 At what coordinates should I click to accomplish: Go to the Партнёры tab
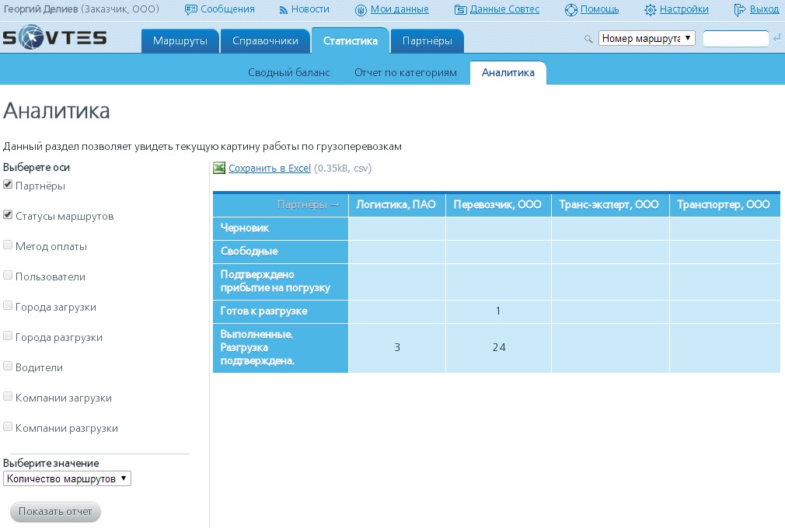tap(427, 41)
